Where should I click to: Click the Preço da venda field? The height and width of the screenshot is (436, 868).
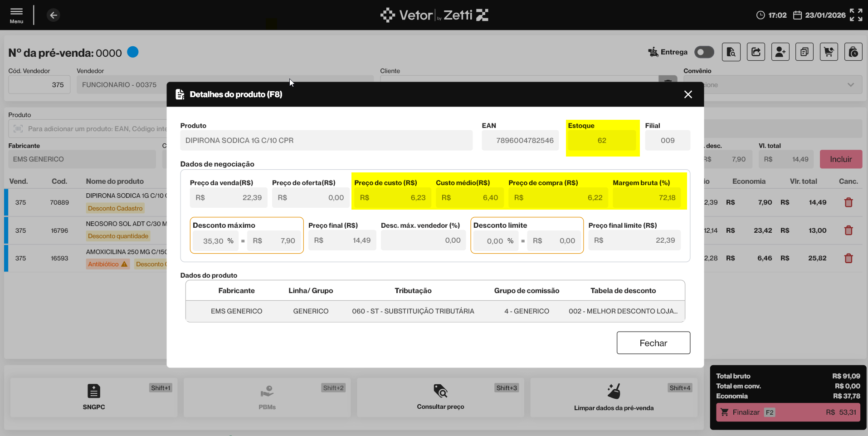[229, 198]
